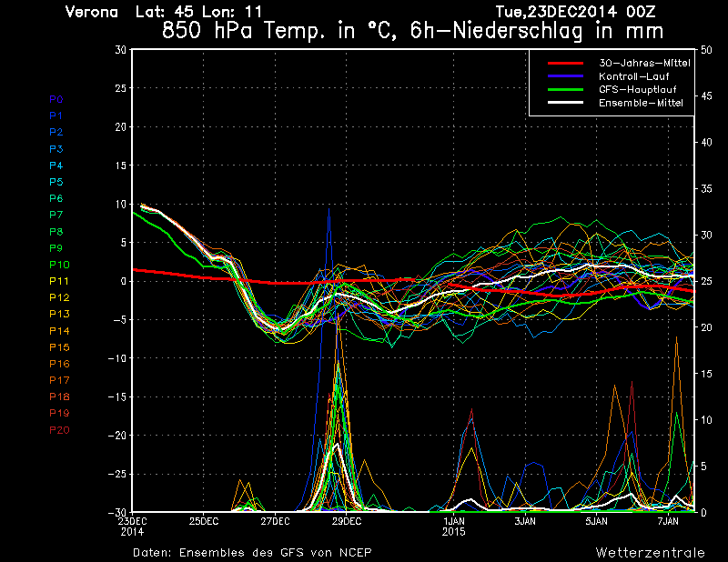The image size is (728, 562).
Task: Select the P10 ensemble member label
Action: pyautogui.click(x=59, y=265)
